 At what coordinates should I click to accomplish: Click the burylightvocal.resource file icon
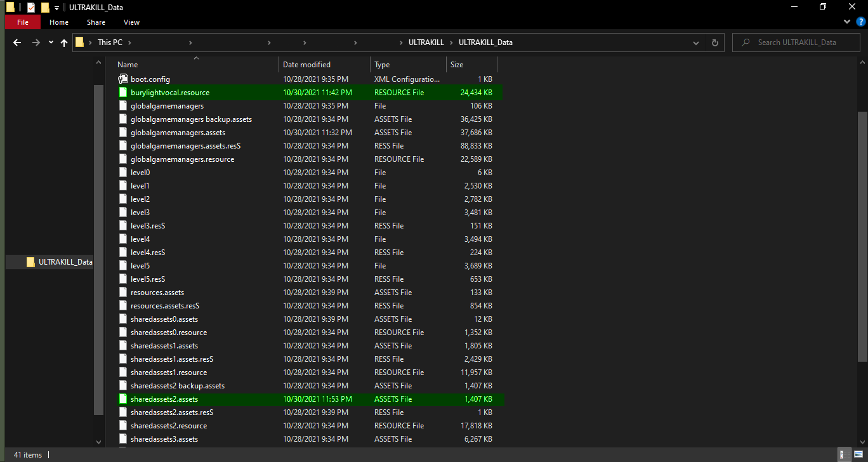124,93
